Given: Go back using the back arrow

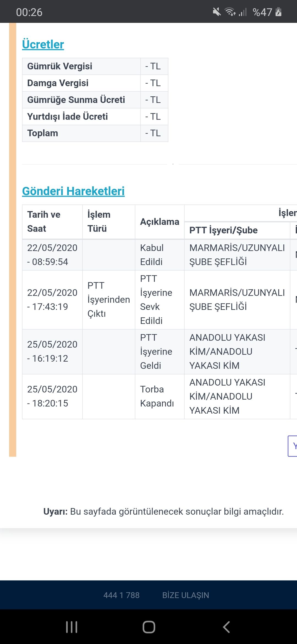Looking at the screenshot, I should [226, 627].
